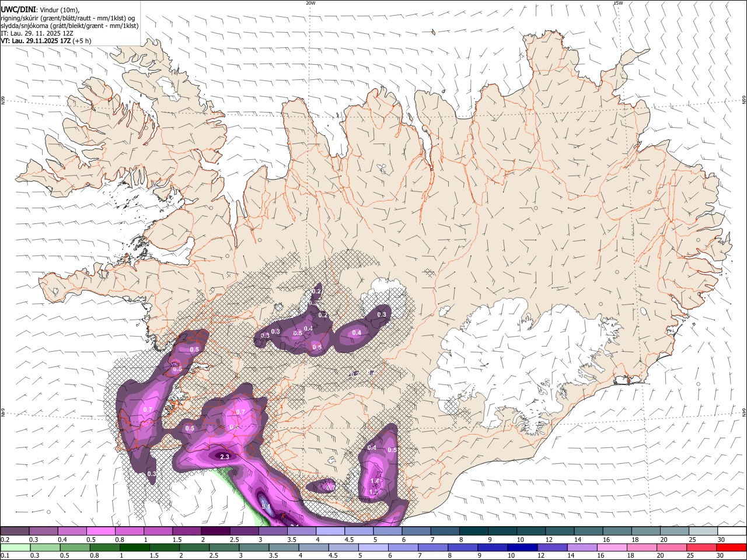Click the 0.5 green swatch in lower legend

pos(75,548)
